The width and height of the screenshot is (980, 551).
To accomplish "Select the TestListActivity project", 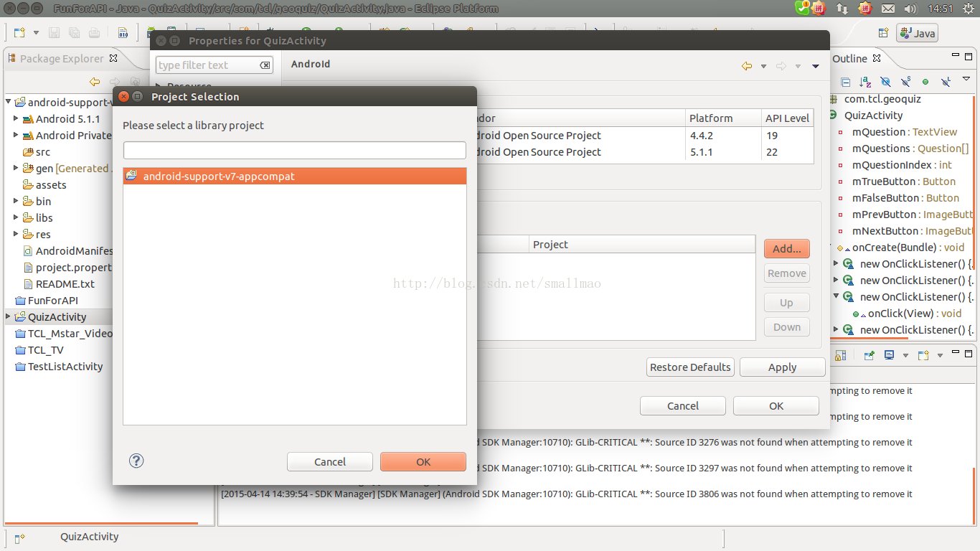I will (65, 367).
